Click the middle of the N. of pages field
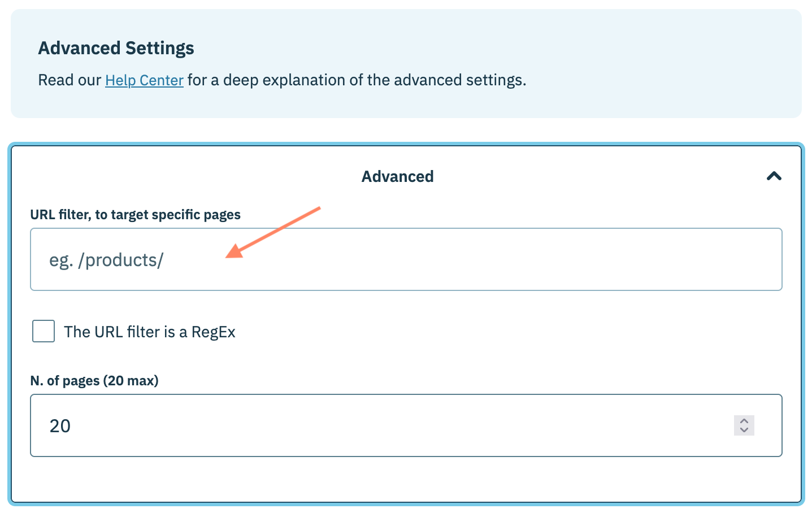The image size is (812, 513). 406,425
